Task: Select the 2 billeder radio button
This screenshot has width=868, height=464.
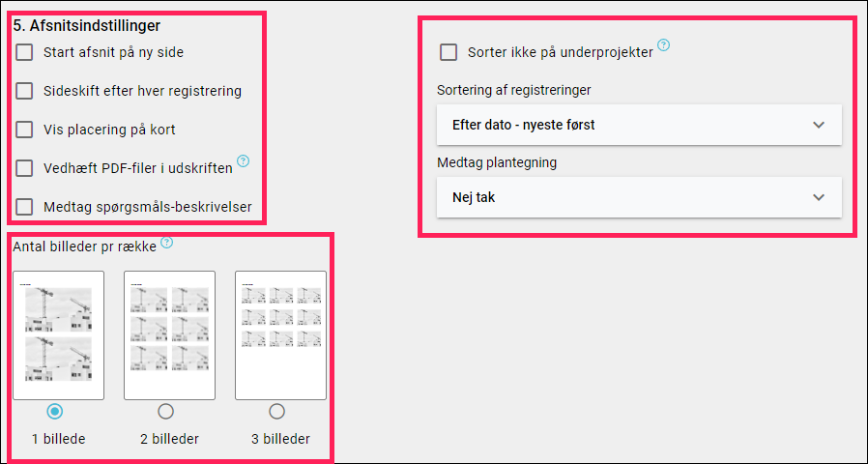Action: [x=165, y=412]
